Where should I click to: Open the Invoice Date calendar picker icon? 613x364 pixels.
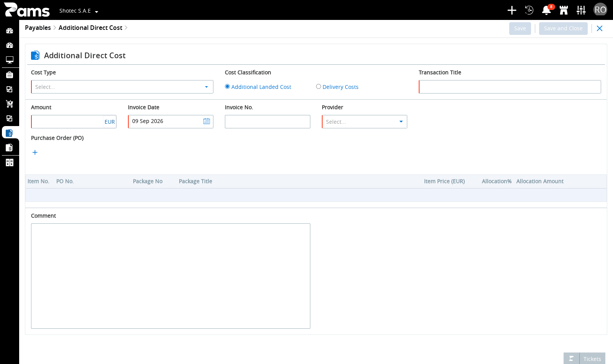click(207, 121)
